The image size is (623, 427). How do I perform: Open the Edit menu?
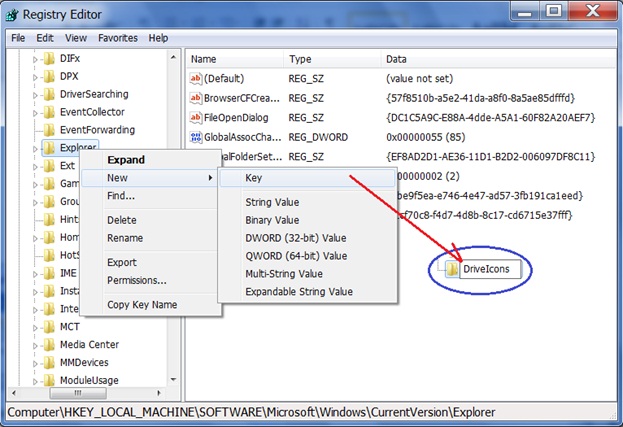pyautogui.click(x=45, y=38)
